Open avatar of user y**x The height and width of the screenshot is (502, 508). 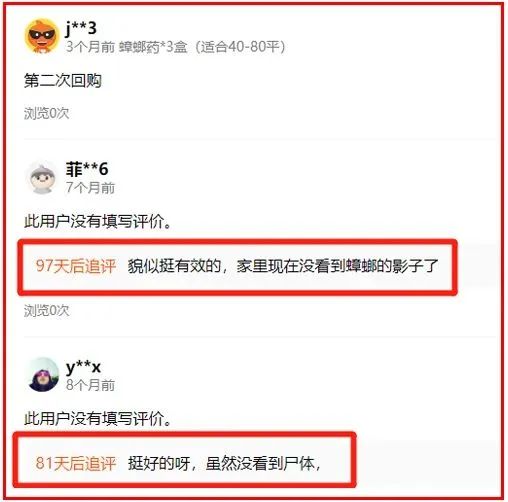pos(42,374)
